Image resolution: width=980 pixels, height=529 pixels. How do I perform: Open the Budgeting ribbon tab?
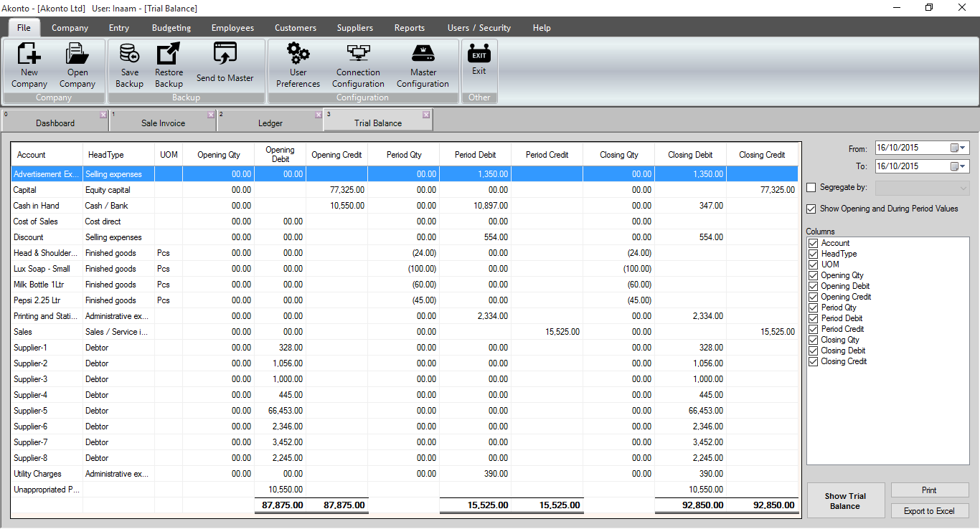171,28
